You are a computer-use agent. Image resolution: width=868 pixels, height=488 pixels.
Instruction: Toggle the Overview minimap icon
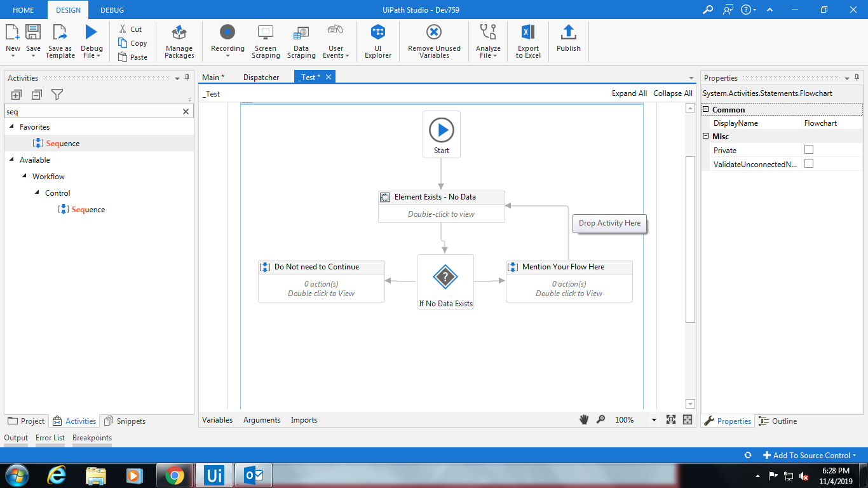tap(688, 419)
